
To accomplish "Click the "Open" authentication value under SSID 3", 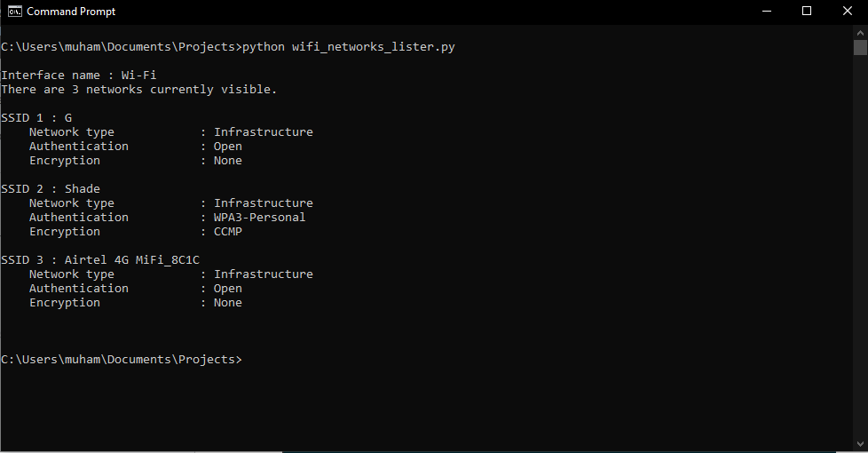I will (x=228, y=289).
